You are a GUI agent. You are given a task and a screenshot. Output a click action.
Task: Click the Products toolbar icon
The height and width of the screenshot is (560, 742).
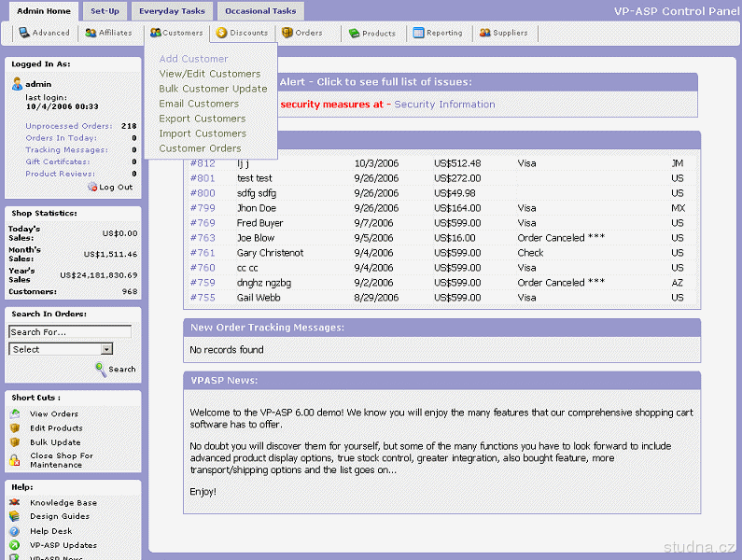pos(355,34)
